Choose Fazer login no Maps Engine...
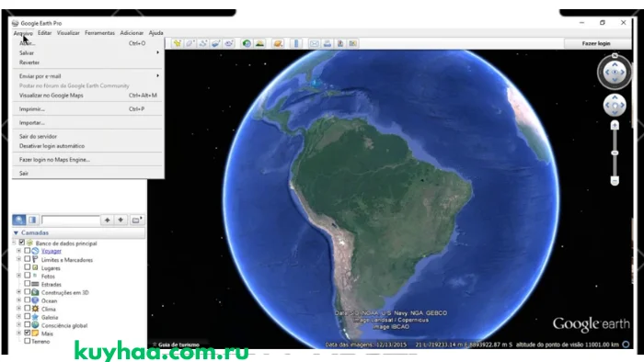Viewport: 644px width, 362px height. pos(88,160)
